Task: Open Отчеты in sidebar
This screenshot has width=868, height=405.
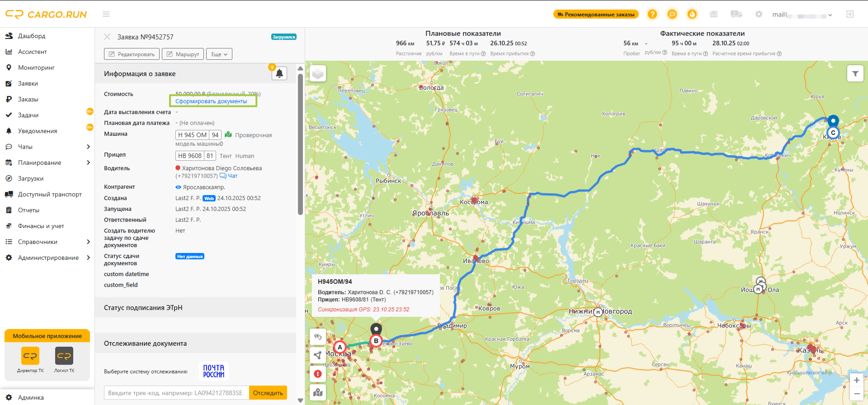Action: (28, 210)
